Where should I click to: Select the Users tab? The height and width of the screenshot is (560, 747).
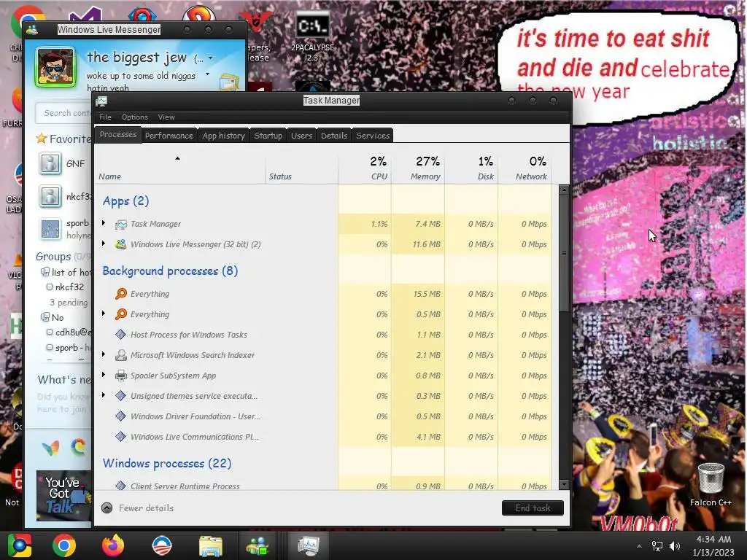coord(301,136)
